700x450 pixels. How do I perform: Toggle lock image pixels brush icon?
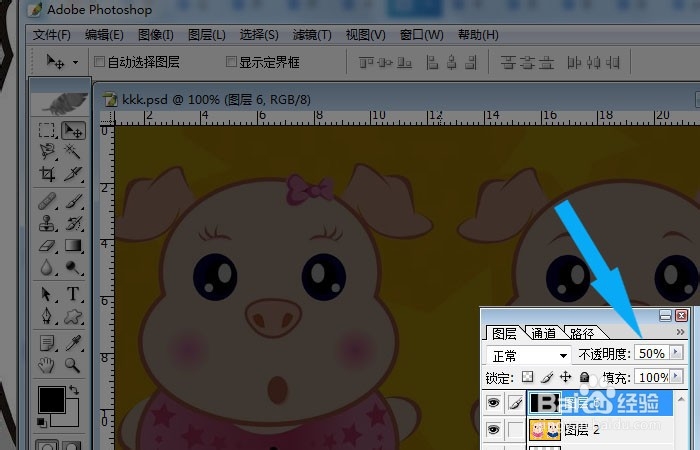pyautogui.click(x=546, y=378)
